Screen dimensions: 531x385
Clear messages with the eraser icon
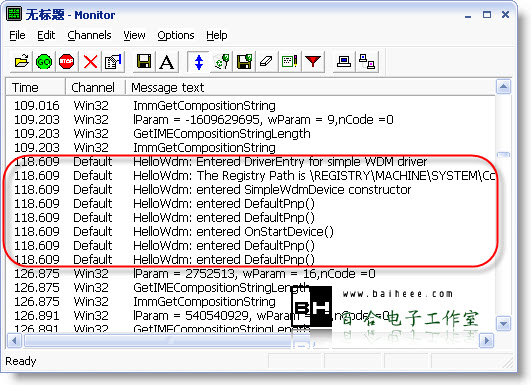point(267,62)
